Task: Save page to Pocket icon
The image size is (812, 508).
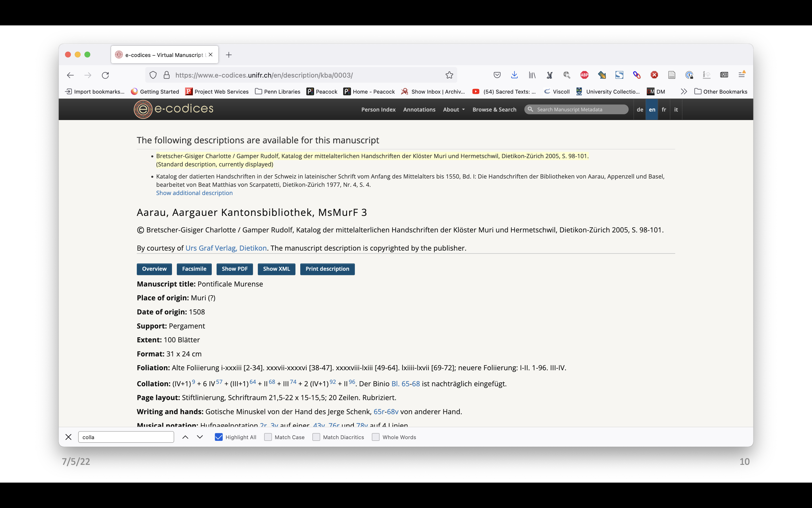Action: tap(497, 75)
